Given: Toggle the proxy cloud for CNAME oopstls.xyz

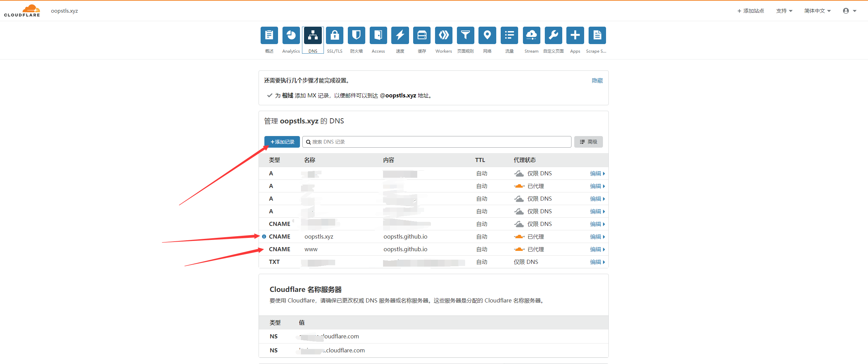Looking at the screenshot, I should 519,237.
